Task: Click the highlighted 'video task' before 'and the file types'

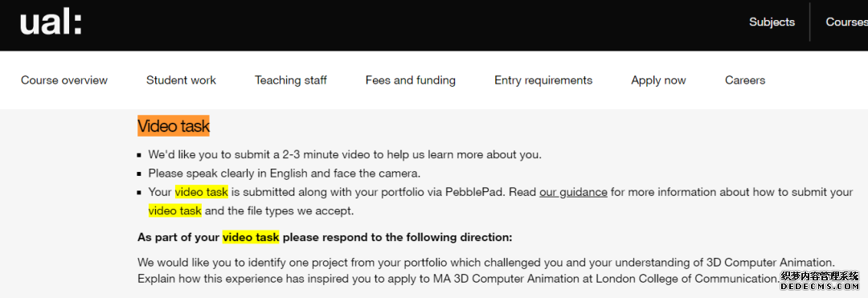Action: pyautogui.click(x=175, y=210)
